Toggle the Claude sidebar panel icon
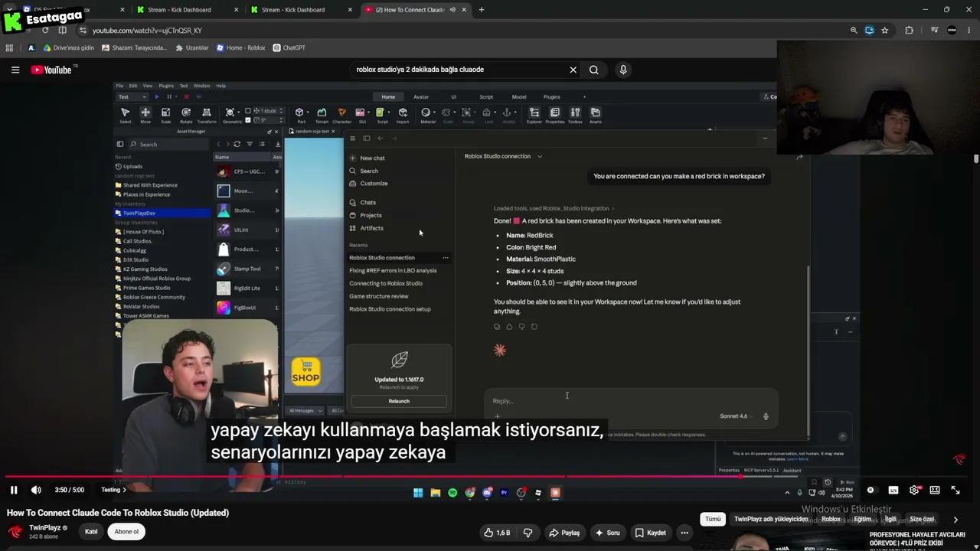The height and width of the screenshot is (551, 980). 367,139
